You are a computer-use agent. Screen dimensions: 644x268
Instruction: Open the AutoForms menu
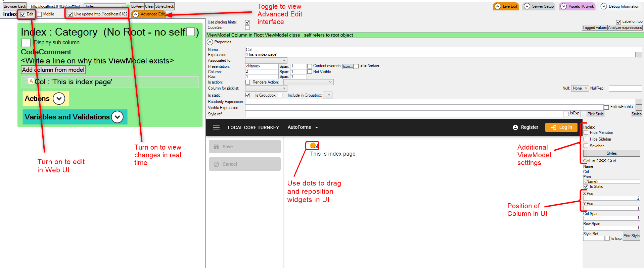[x=303, y=127]
